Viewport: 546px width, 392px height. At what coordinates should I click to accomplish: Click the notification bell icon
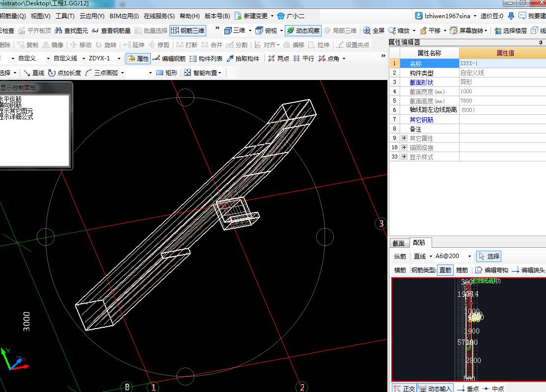tap(511, 16)
